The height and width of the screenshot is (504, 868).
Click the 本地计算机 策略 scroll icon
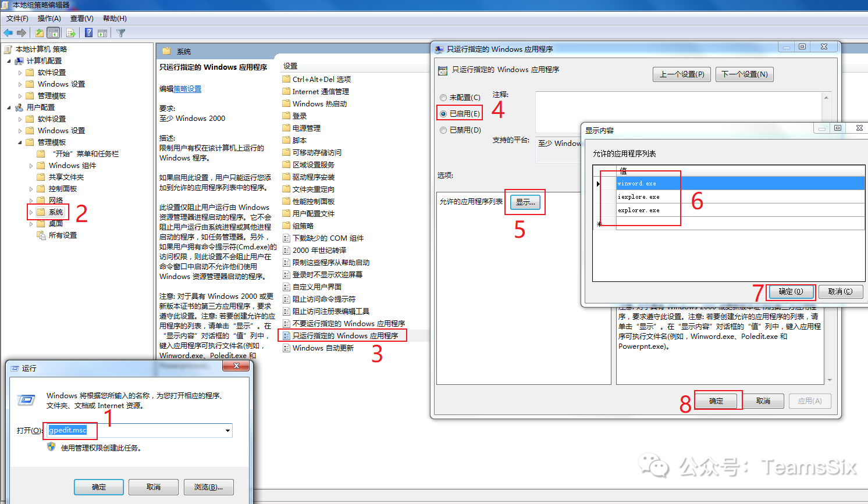click(8, 49)
